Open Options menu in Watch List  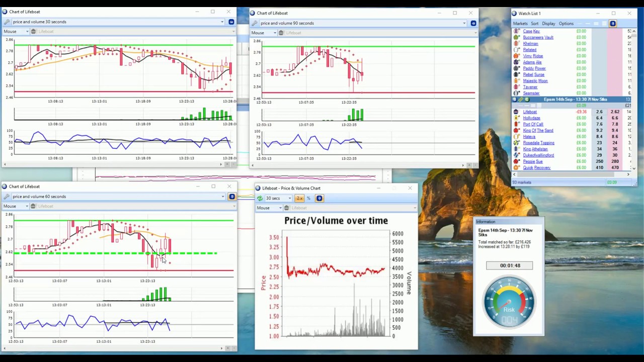(x=566, y=24)
